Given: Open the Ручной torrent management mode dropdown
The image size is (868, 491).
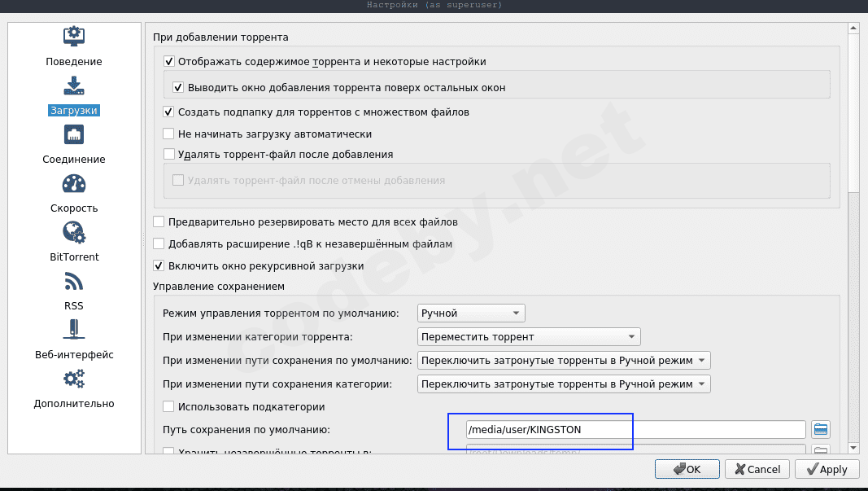Looking at the screenshot, I should click(471, 313).
